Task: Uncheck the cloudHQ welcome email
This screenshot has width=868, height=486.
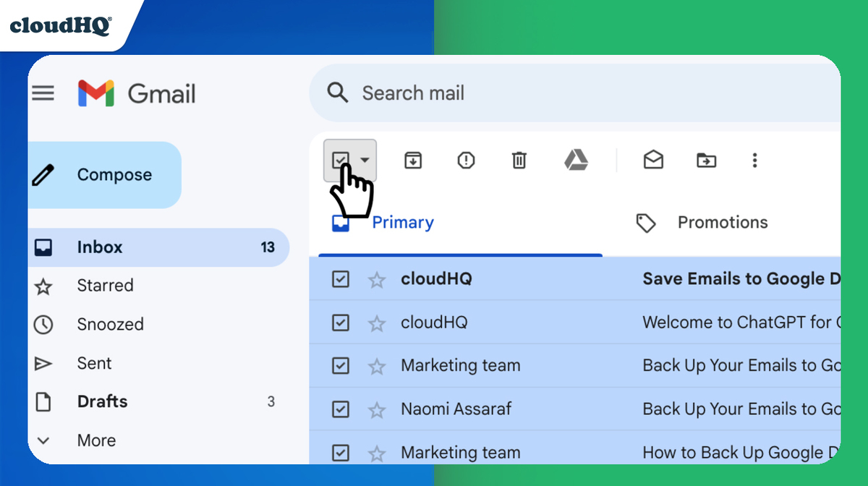Action: point(340,323)
